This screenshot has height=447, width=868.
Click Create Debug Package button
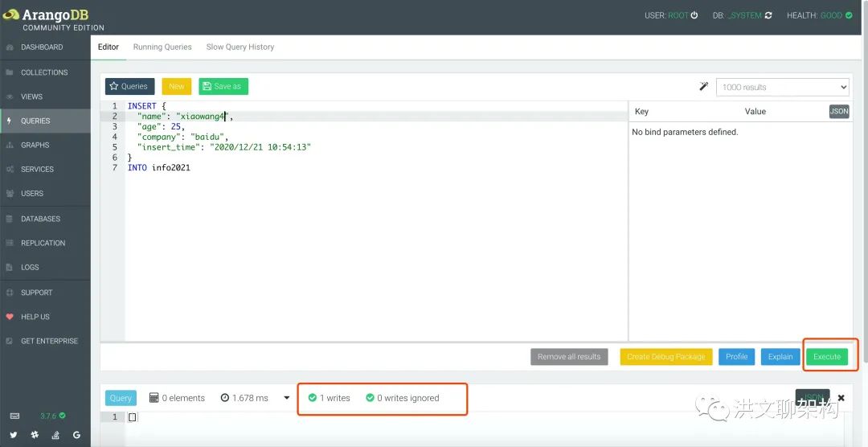[666, 357]
